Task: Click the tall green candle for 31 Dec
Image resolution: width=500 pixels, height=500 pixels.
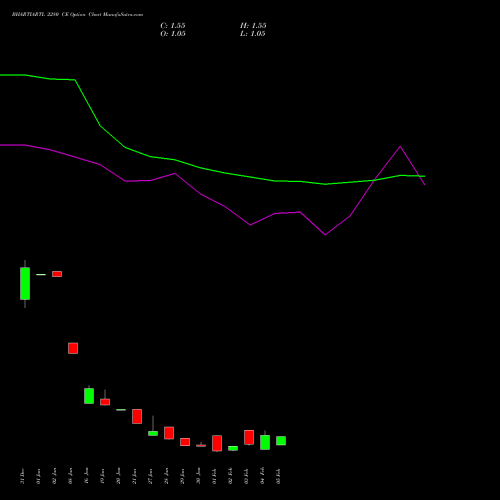Action: click(25, 284)
